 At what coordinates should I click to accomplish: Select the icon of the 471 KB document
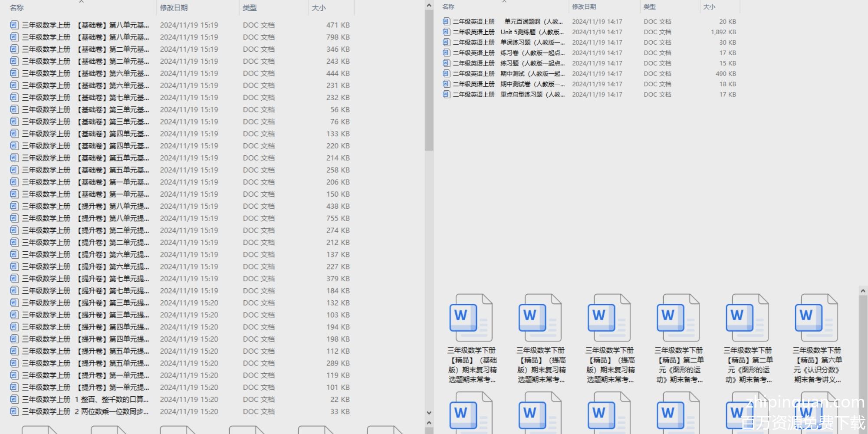coord(14,25)
